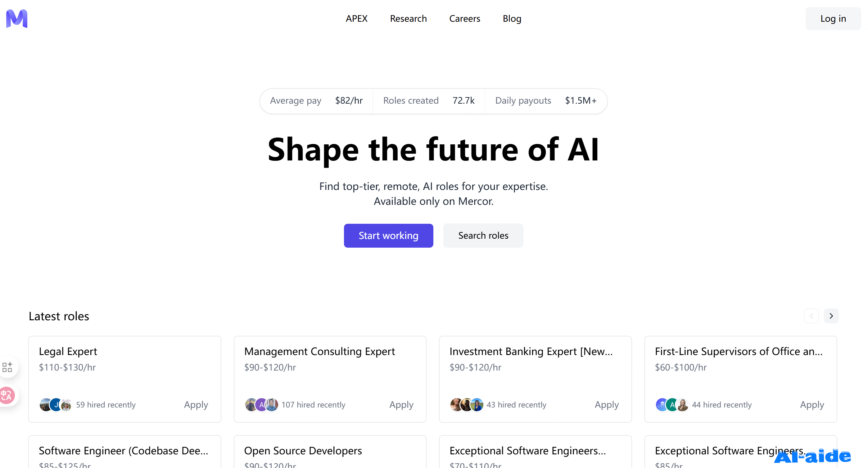
Task: Show previous latest roles
Action: [x=811, y=316]
